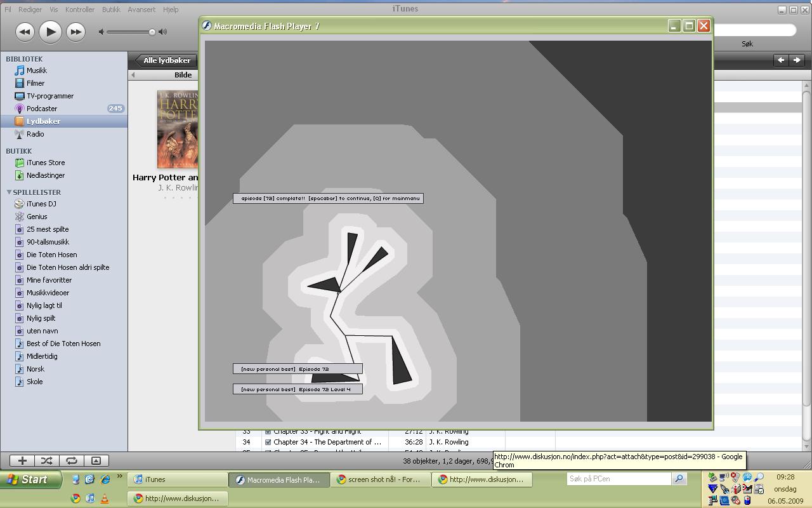812x508 pixels.
Task: Open the Fil menu
Action: (8, 10)
